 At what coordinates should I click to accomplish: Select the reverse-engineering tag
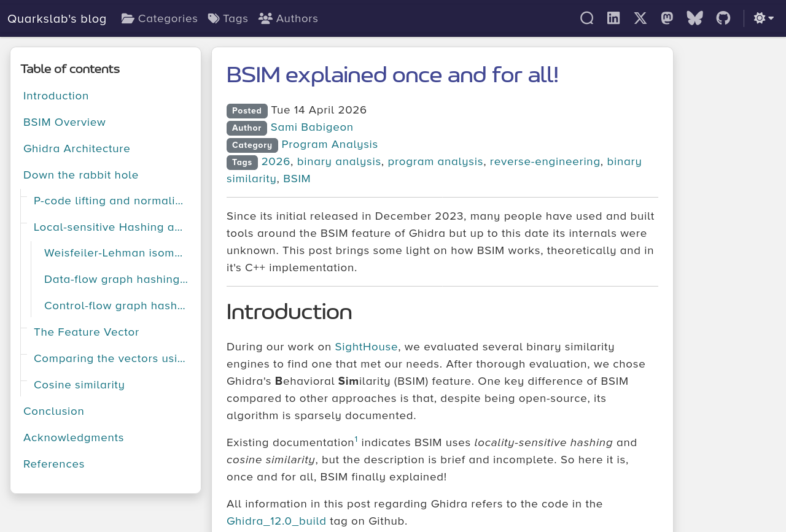[x=545, y=161]
